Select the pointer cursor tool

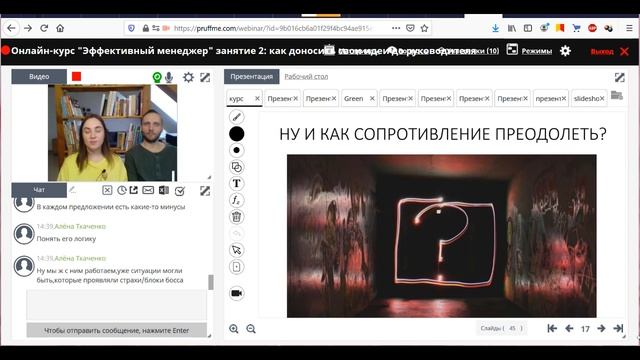[236, 250]
